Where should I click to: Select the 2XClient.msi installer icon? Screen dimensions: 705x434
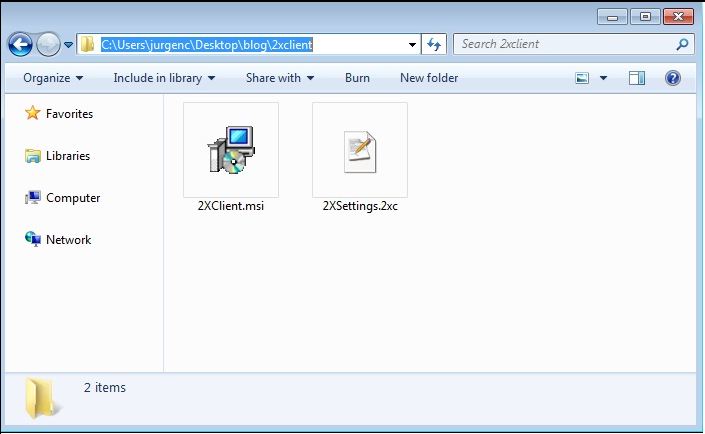coord(231,150)
